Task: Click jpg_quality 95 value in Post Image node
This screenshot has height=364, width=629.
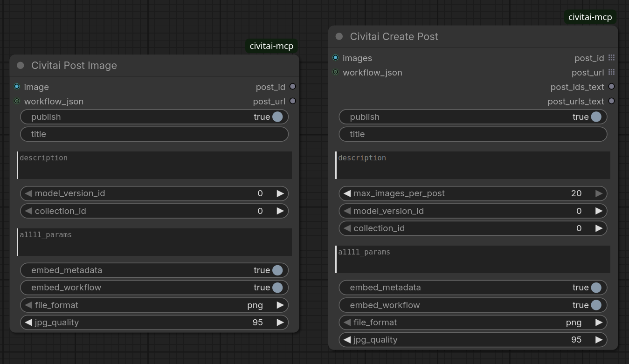Action: click(x=258, y=323)
